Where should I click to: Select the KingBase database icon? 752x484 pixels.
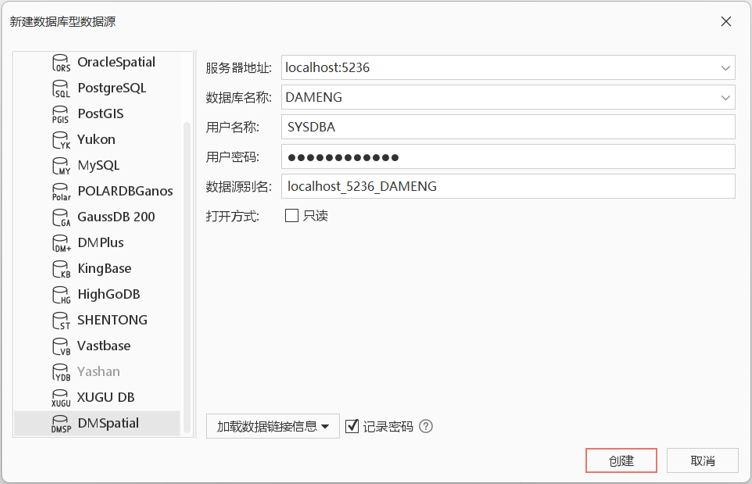point(61,269)
